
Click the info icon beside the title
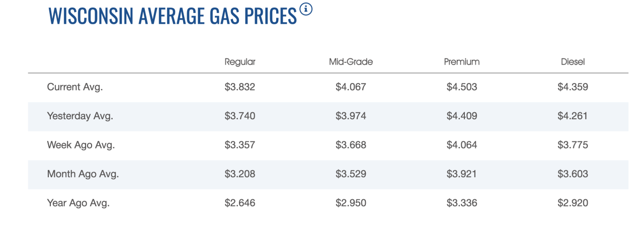click(x=305, y=9)
